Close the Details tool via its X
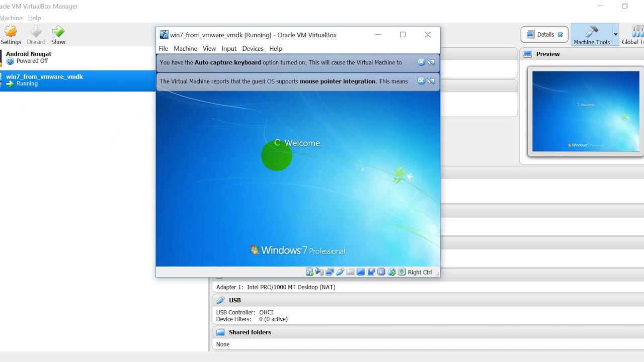 point(560,35)
